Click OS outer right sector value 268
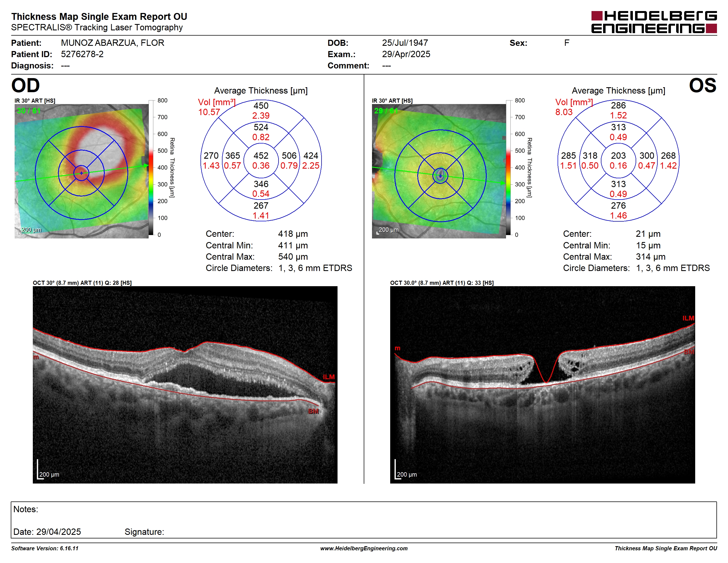 pos(668,156)
